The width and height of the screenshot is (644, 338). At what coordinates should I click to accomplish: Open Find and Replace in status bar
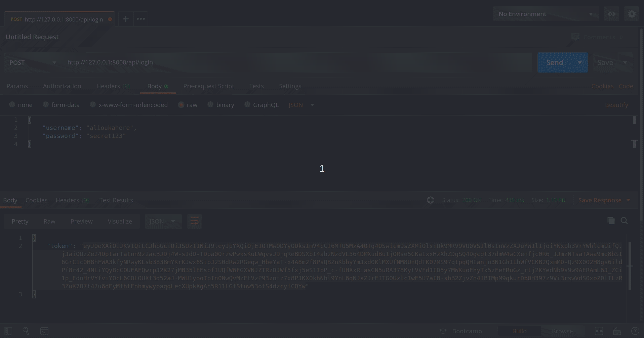tap(26, 331)
